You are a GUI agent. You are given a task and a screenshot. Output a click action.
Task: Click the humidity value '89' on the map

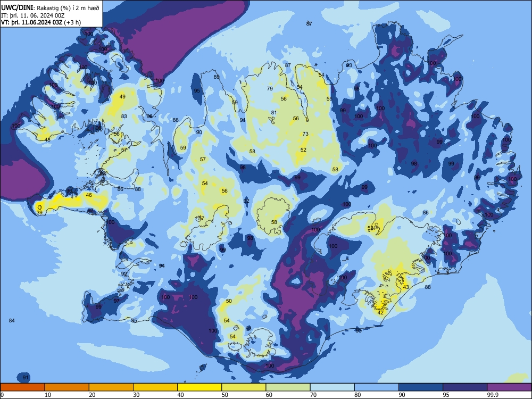tap(217, 77)
